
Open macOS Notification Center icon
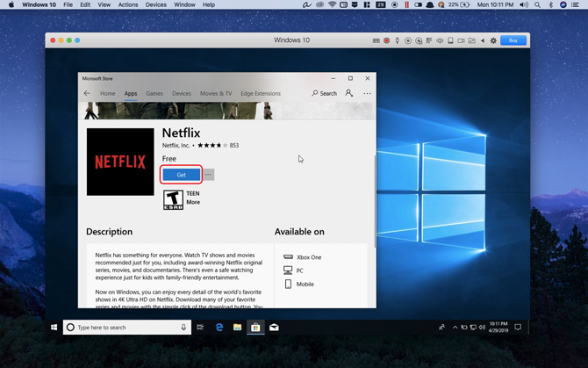click(x=575, y=4)
